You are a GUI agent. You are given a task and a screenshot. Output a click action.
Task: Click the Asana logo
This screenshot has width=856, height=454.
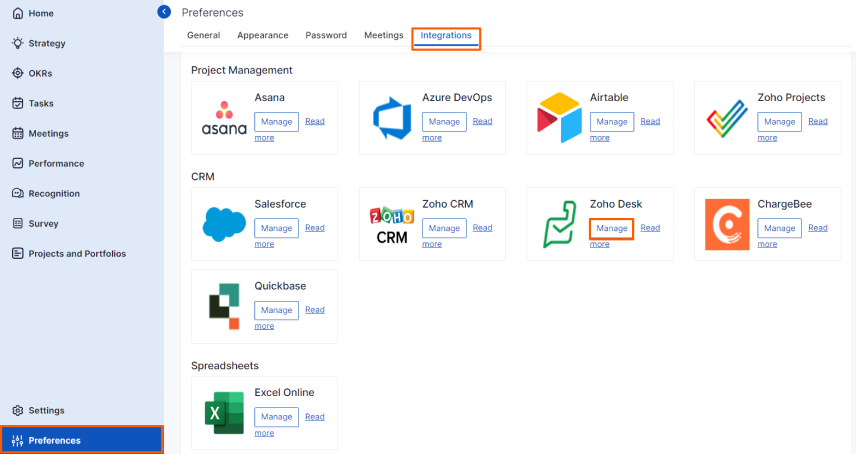click(224, 118)
